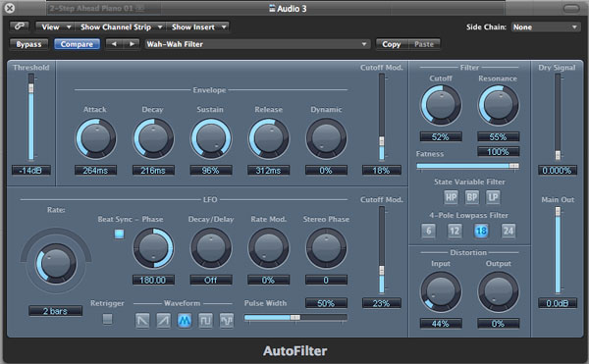The width and height of the screenshot is (589, 364).
Task: Select the ascending sawtooth waveform icon
Action: pos(163,321)
